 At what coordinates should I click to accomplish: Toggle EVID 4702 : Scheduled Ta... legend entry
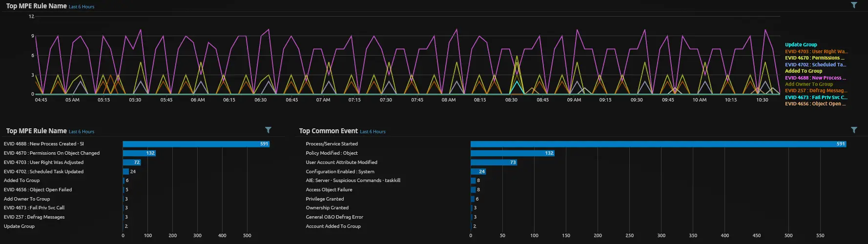815,64
